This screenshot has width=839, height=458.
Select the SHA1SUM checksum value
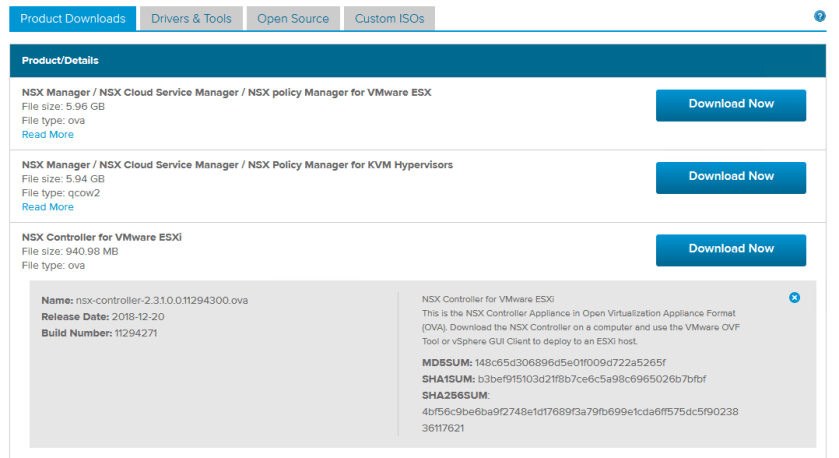pyautogui.click(x=592, y=379)
